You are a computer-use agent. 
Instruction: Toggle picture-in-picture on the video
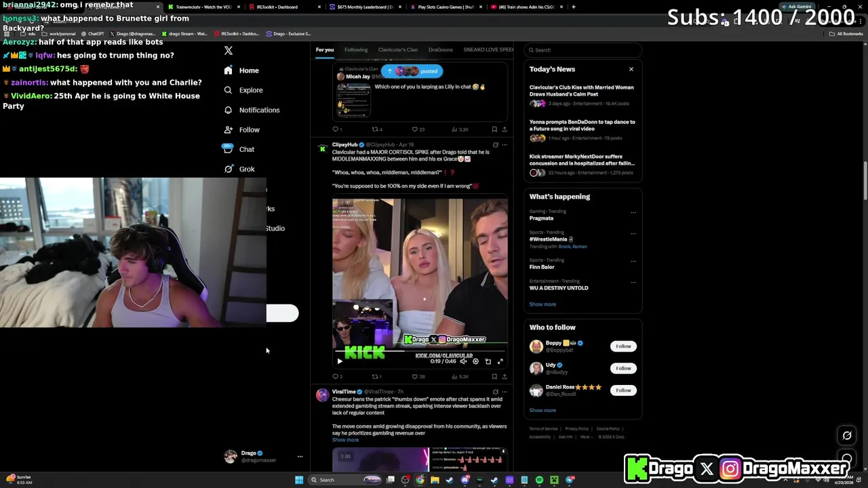(488, 361)
